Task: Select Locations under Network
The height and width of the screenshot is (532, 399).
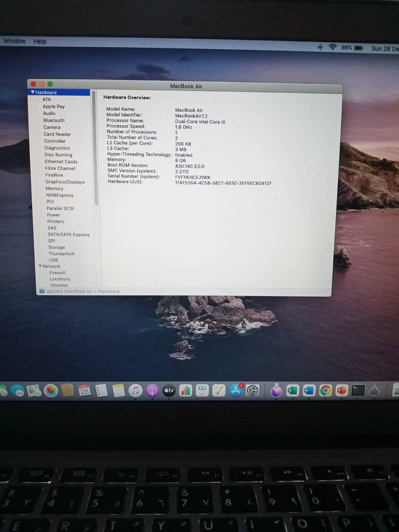Action: point(60,279)
